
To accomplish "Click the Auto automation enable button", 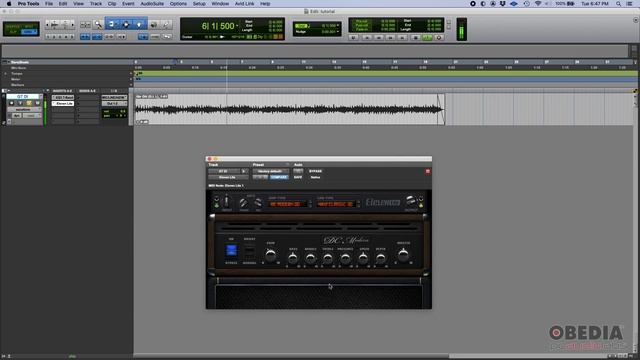I will coord(298,171).
